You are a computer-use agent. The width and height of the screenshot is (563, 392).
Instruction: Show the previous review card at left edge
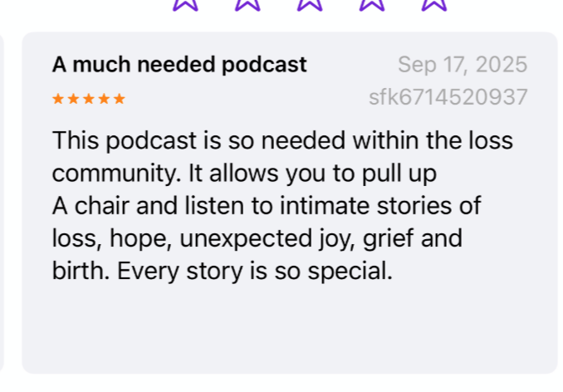(2, 203)
